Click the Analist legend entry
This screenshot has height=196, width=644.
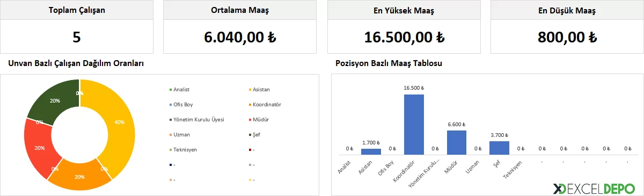(x=179, y=89)
